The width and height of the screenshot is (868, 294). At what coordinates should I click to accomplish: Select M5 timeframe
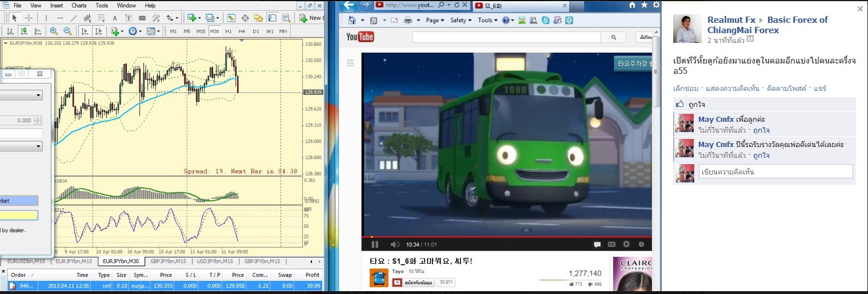[x=187, y=31]
